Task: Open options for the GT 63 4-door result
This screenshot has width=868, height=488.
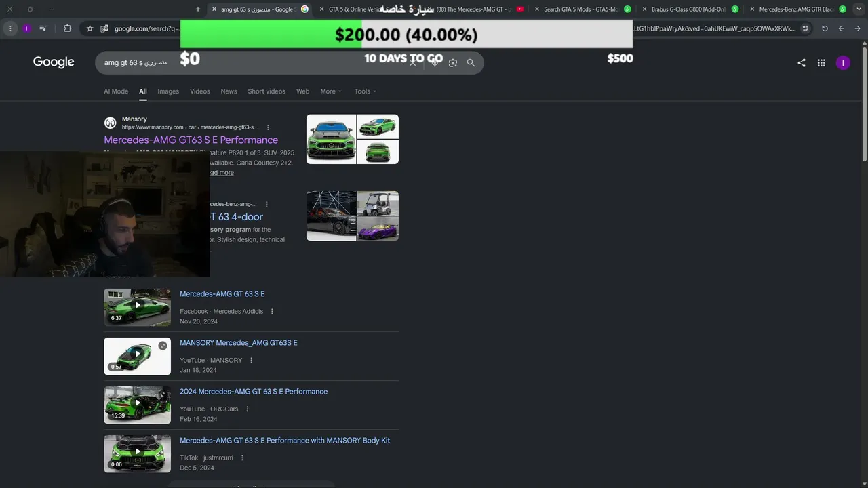Action: [267, 204]
